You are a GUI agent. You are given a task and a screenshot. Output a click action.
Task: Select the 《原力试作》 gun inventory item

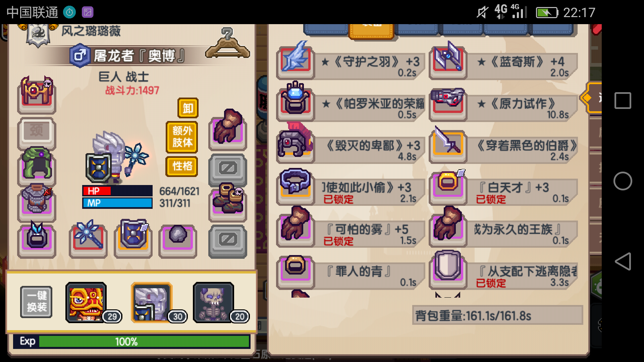coord(503,105)
